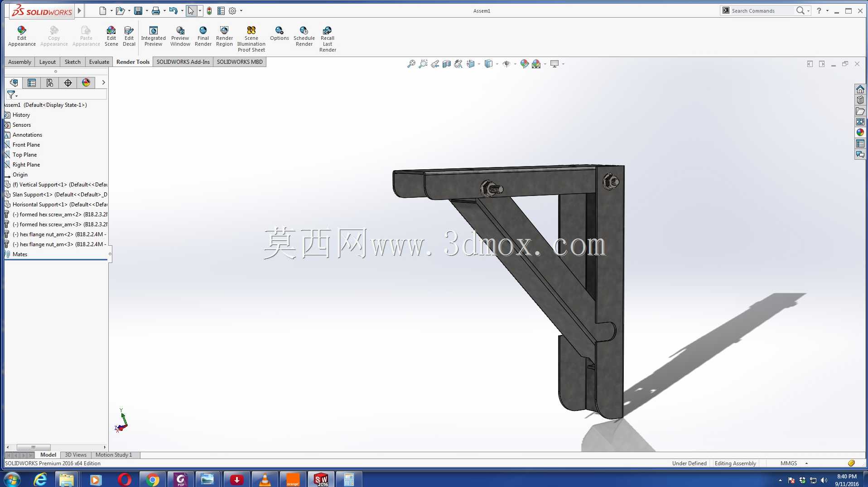The height and width of the screenshot is (487, 868).
Task: Select hex flange nut_am<2> in the tree
Action: (56, 234)
